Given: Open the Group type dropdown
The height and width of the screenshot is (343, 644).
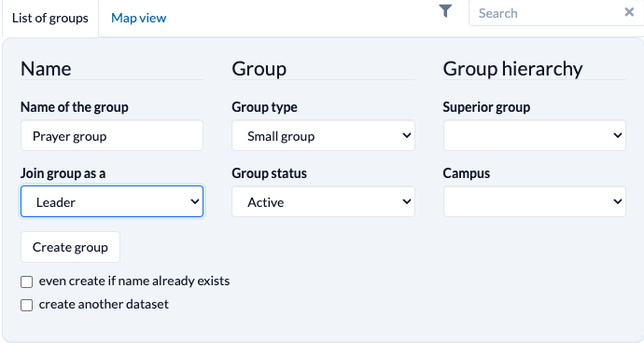Looking at the screenshot, I should point(323,135).
